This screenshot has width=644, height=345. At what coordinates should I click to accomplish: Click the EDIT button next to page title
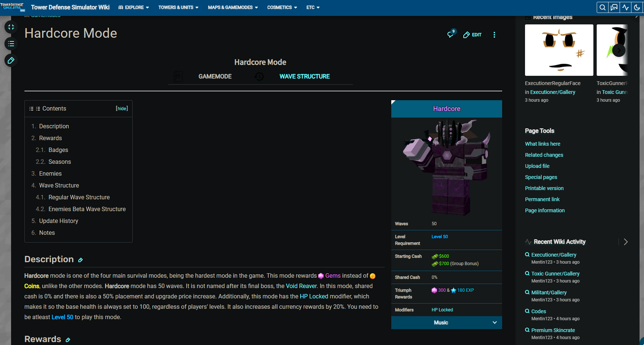coord(473,35)
